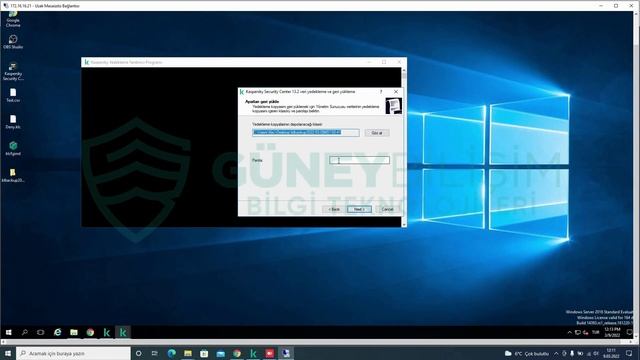The image size is (640, 360).
Task: Open Microsoft Store from the local taskbar
Action: [x=204, y=353]
